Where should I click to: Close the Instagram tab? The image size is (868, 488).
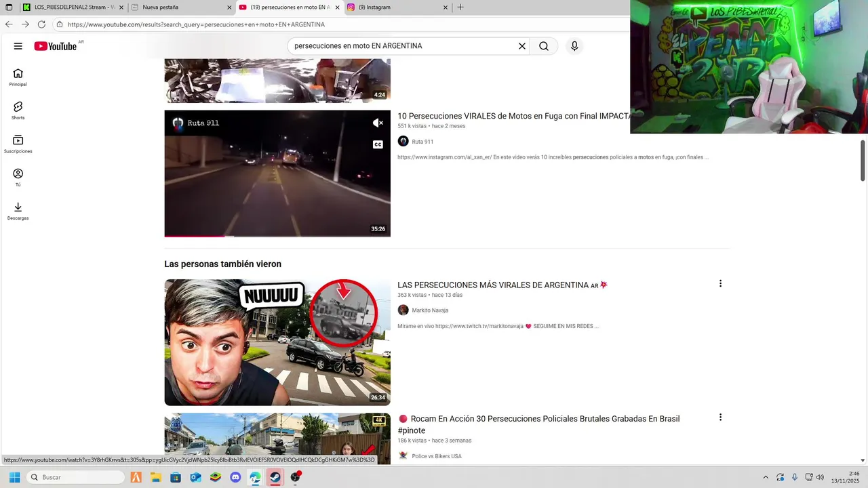[446, 7]
